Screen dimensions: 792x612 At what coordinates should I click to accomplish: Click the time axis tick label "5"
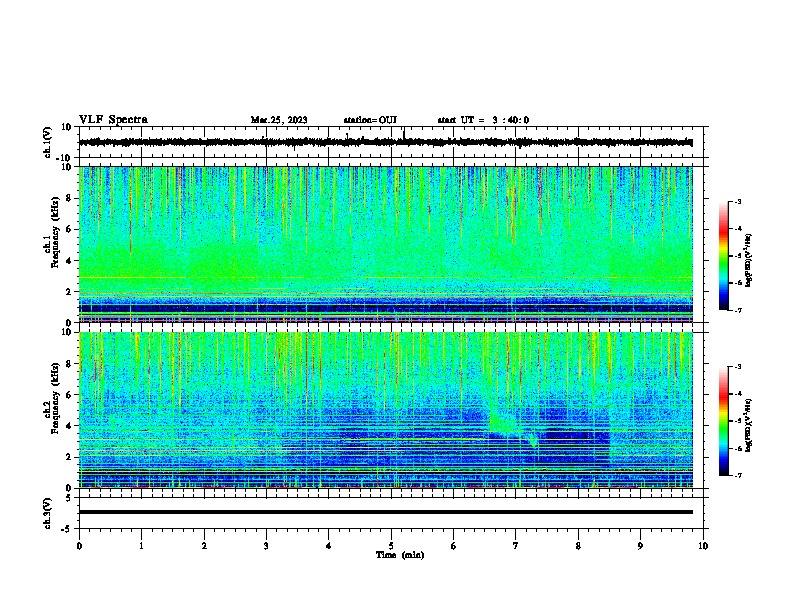coord(391,546)
